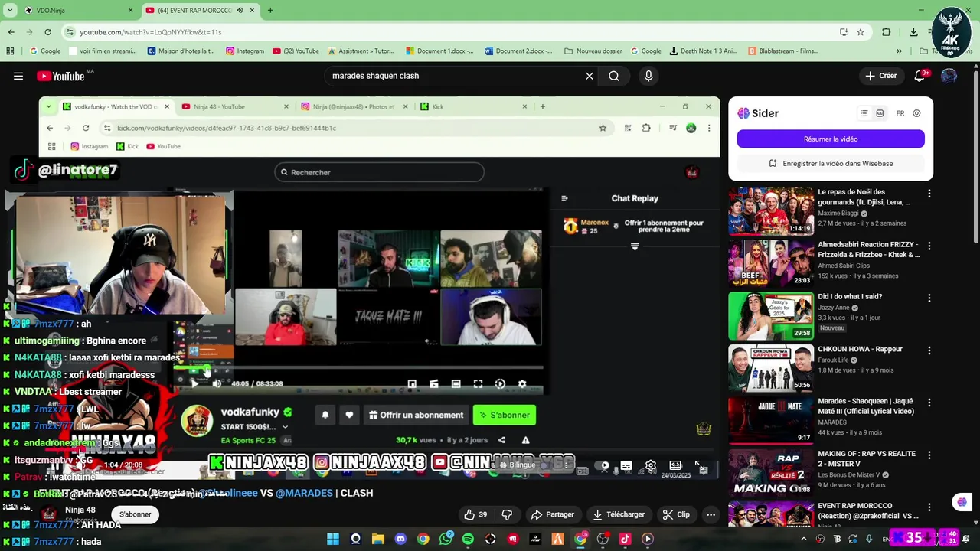This screenshot has width=980, height=551.
Task: Expand the tab search dropdown
Action: pyautogui.click(x=10, y=10)
